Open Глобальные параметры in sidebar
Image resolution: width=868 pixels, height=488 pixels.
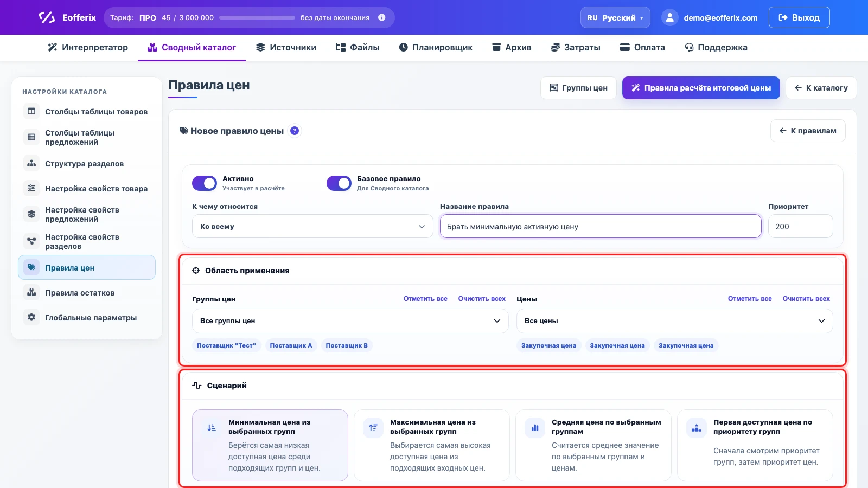(x=87, y=318)
